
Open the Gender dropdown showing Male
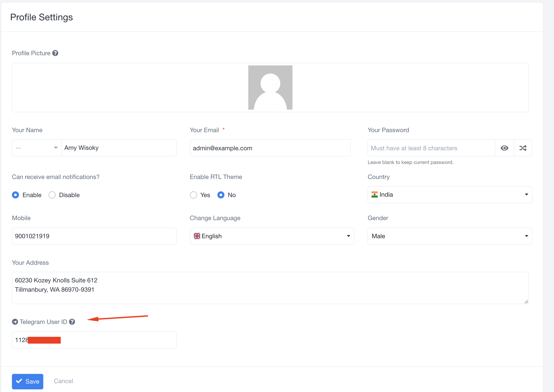(x=450, y=236)
